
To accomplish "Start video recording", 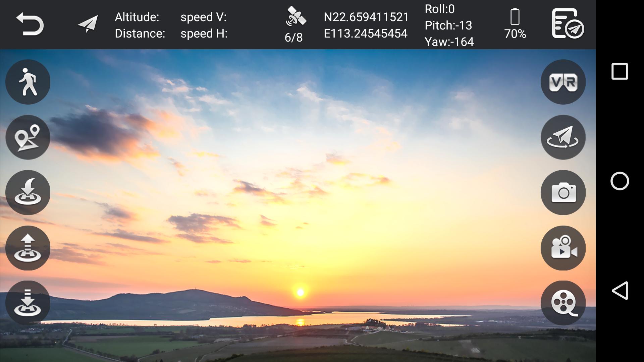I will (x=563, y=248).
